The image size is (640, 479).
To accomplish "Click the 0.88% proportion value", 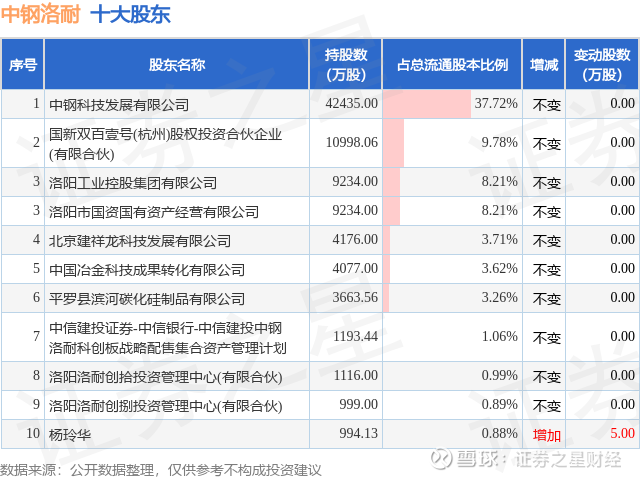I will click(500, 433).
